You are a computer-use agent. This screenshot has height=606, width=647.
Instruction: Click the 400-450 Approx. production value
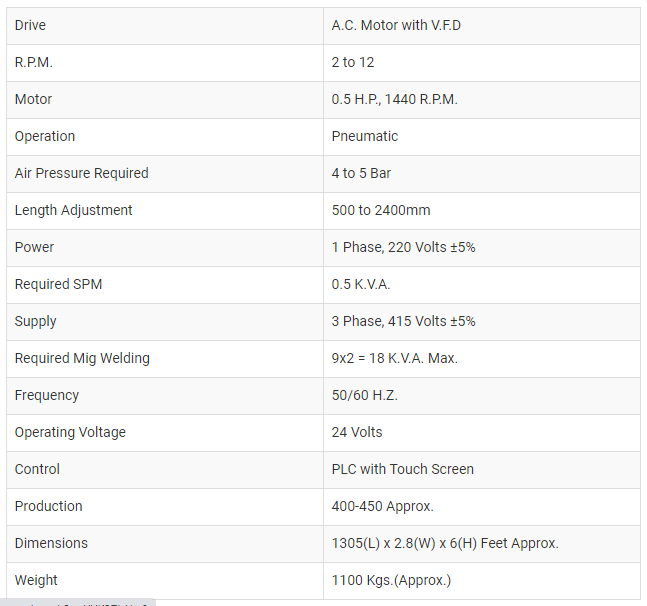(x=383, y=507)
